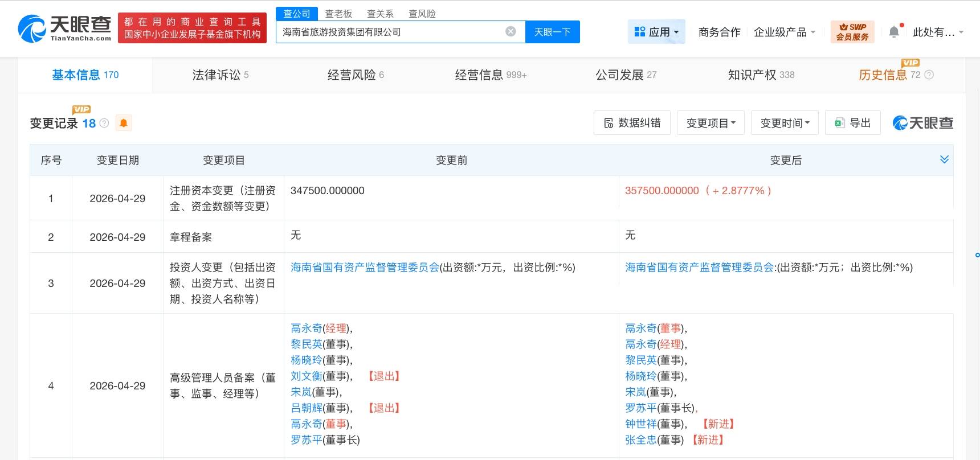Select the 公司发展 27 tab
980x460 pixels.
coord(626,75)
